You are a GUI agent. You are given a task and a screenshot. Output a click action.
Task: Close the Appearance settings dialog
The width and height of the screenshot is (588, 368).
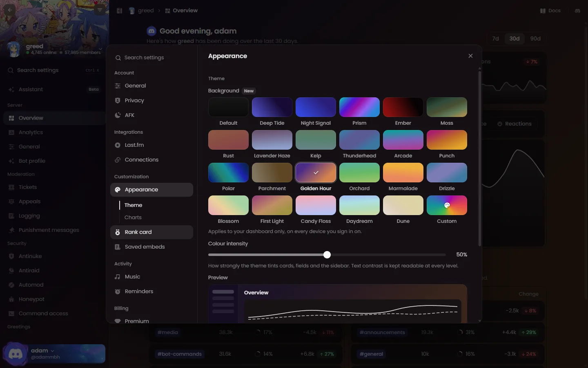(470, 56)
